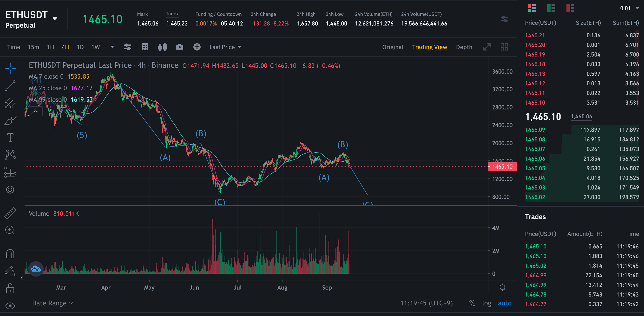Select the ruler measure tool
This screenshot has width=644, height=316.
(x=10, y=213)
